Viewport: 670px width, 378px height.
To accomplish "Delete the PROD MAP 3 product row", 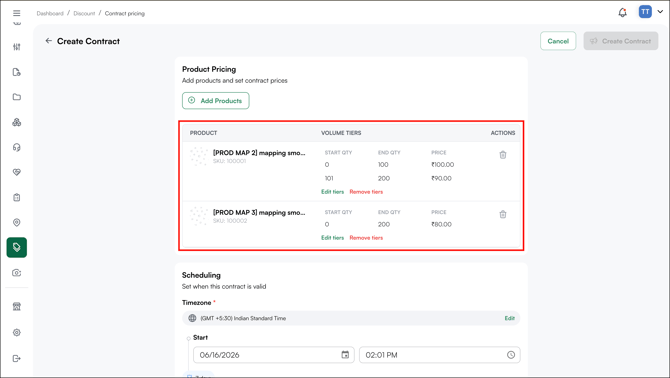I will pyautogui.click(x=503, y=214).
